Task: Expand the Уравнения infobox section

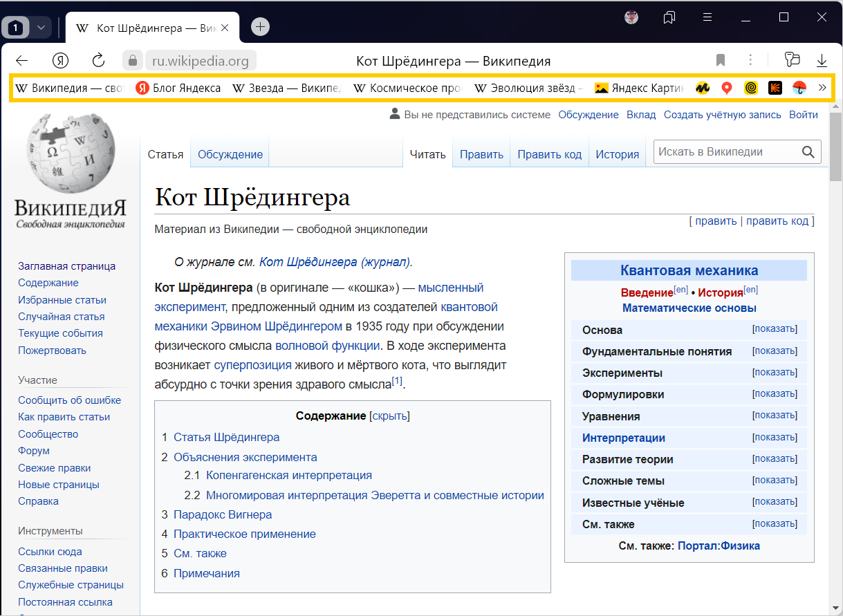Action: [x=775, y=416]
